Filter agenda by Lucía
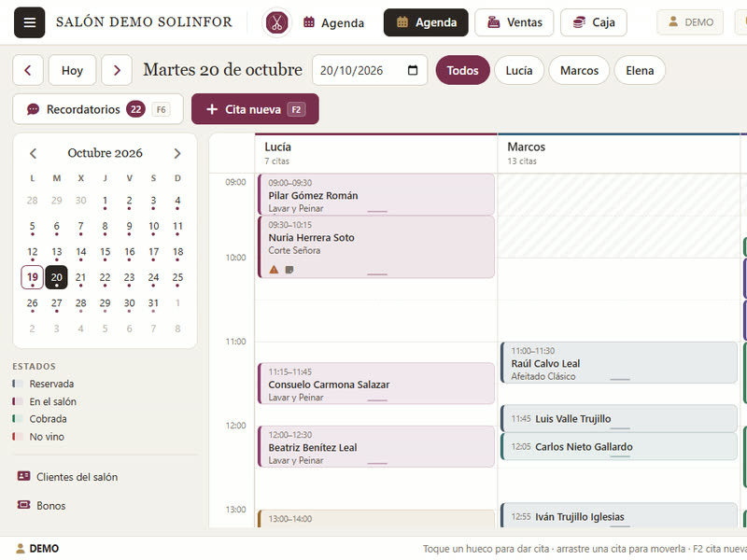This screenshot has width=747, height=560. [519, 71]
